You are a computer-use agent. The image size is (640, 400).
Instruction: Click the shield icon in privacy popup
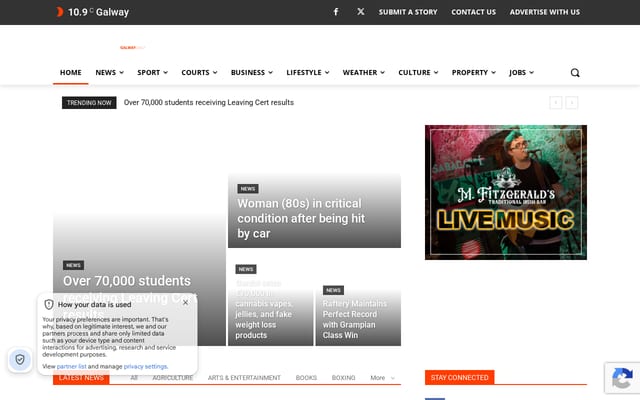click(x=49, y=304)
